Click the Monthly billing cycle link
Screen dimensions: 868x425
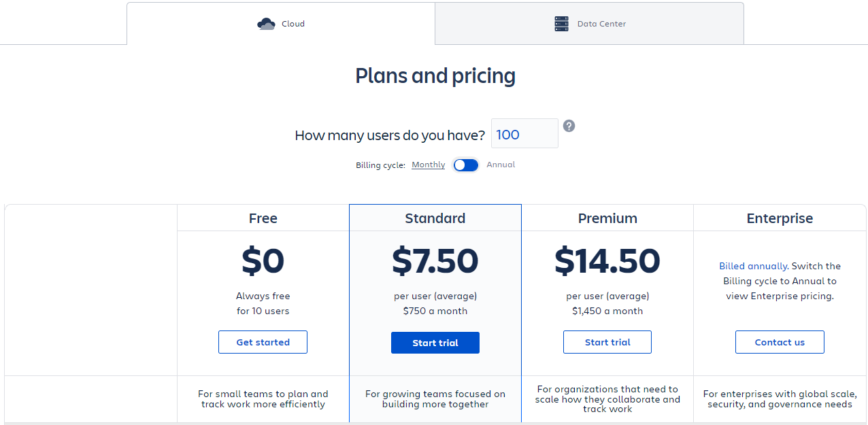coord(427,165)
